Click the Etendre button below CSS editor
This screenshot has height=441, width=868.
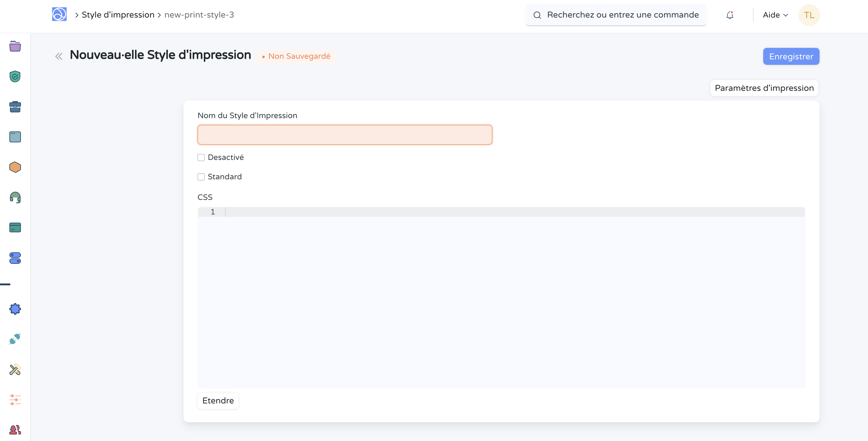[x=218, y=401]
